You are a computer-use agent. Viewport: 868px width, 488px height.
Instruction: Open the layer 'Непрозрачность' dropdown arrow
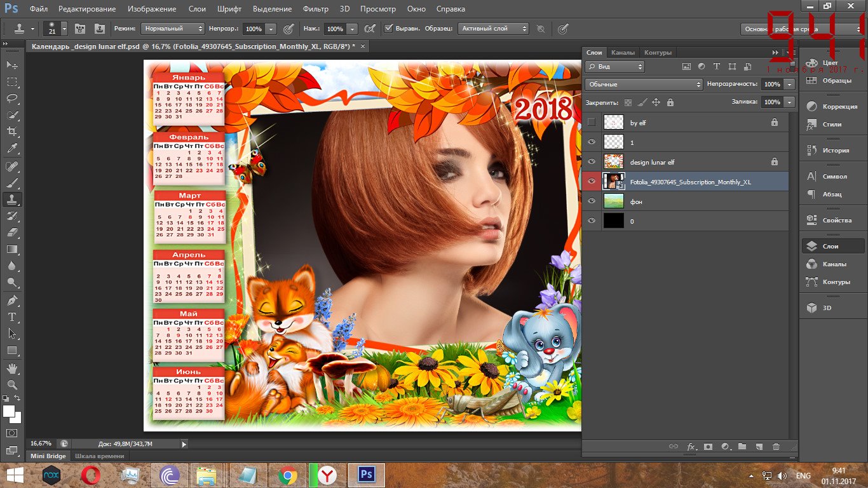point(790,84)
